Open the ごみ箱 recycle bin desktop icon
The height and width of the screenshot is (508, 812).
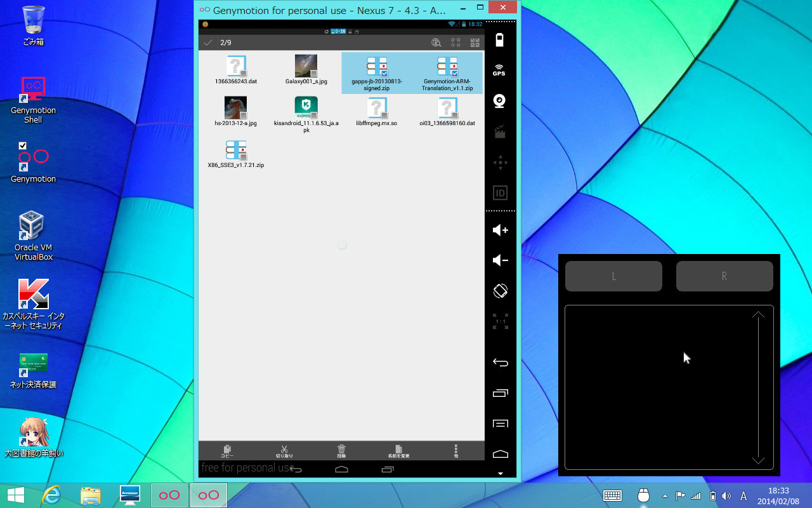coord(33,26)
